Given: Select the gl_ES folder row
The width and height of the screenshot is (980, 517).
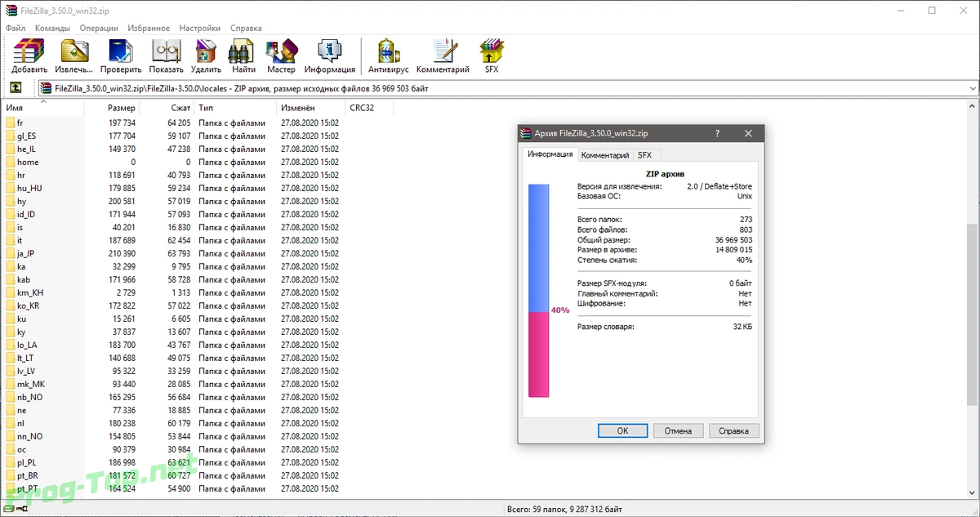Looking at the screenshot, I should [172, 136].
